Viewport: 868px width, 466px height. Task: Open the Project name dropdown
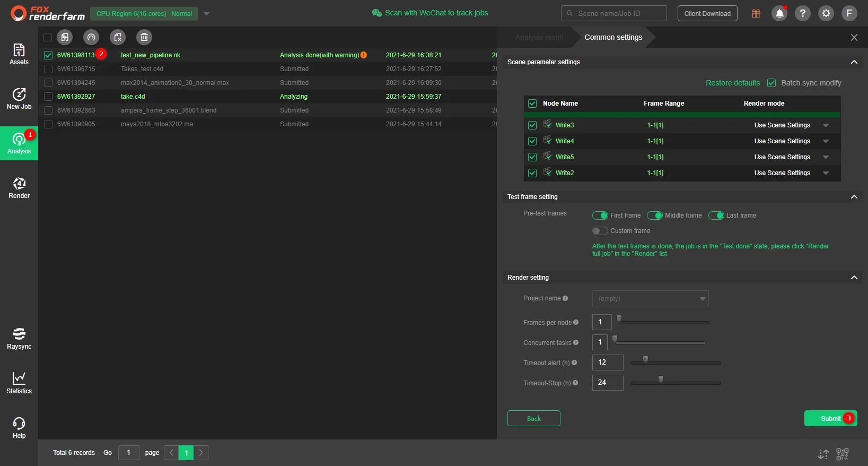[651, 298]
